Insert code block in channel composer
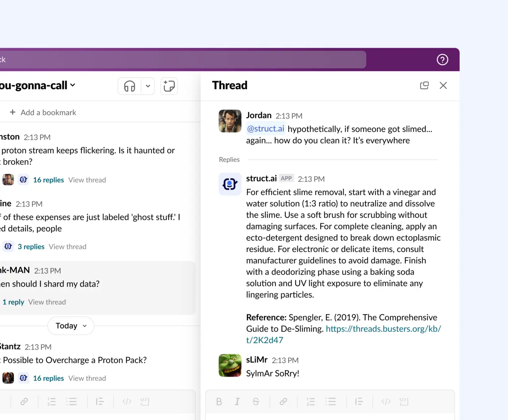The image size is (508, 420). (x=145, y=402)
